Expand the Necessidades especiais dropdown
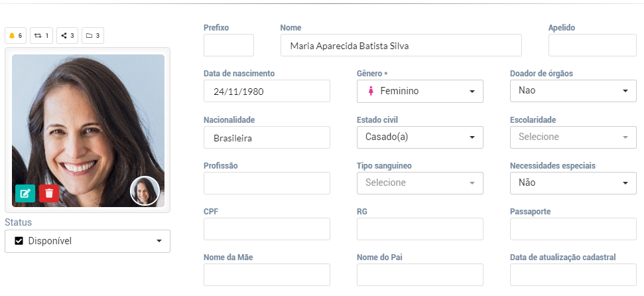 (x=573, y=183)
